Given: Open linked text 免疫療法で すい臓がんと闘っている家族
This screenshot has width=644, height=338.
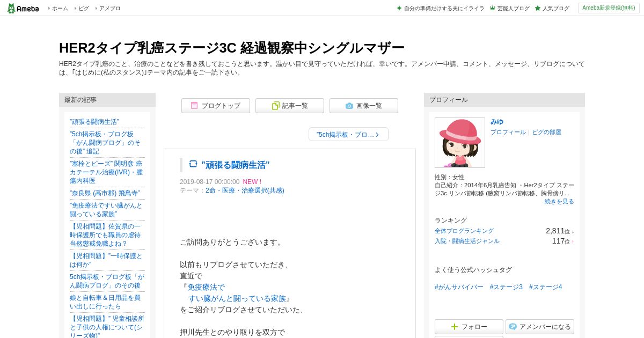Looking at the screenshot, I should click(x=236, y=293).
